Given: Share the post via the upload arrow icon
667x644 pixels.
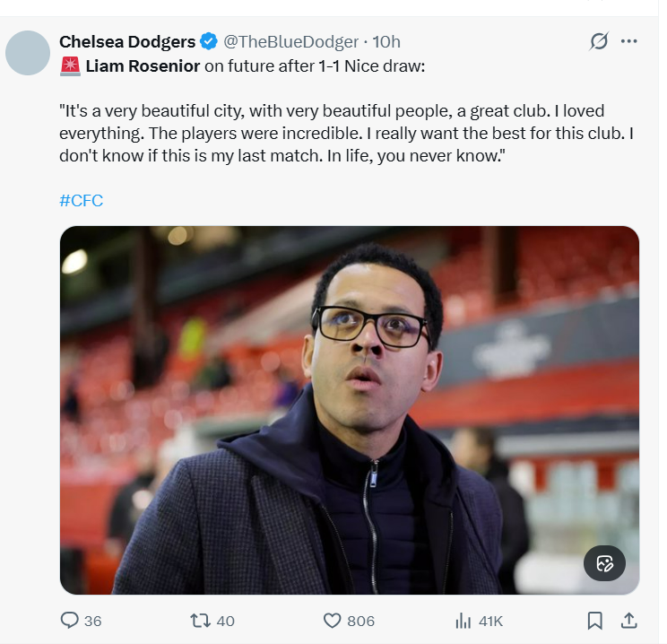Looking at the screenshot, I should pos(628,620).
